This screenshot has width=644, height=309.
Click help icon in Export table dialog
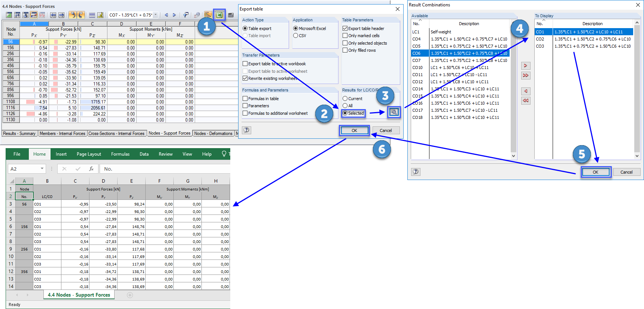pos(247,130)
